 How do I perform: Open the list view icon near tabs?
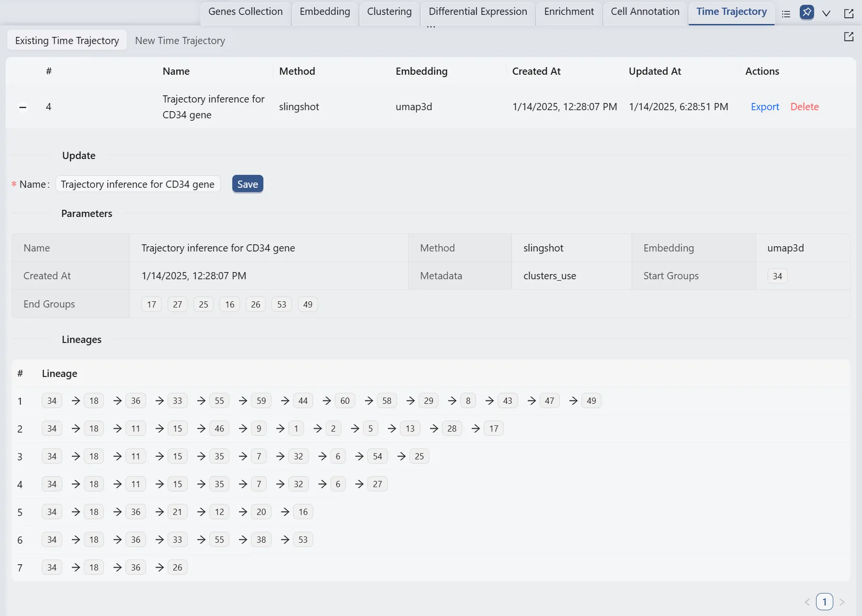click(x=786, y=14)
